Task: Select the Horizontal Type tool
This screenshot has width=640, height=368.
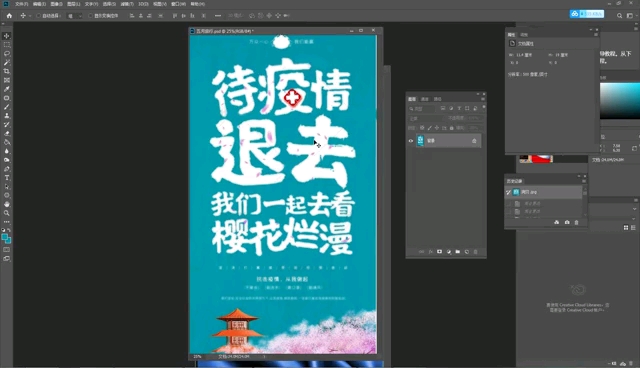Action: 7,178
